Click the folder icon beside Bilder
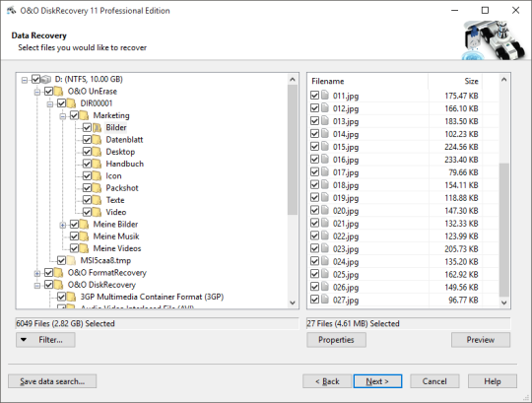This screenshot has width=532, height=403. coord(97,127)
